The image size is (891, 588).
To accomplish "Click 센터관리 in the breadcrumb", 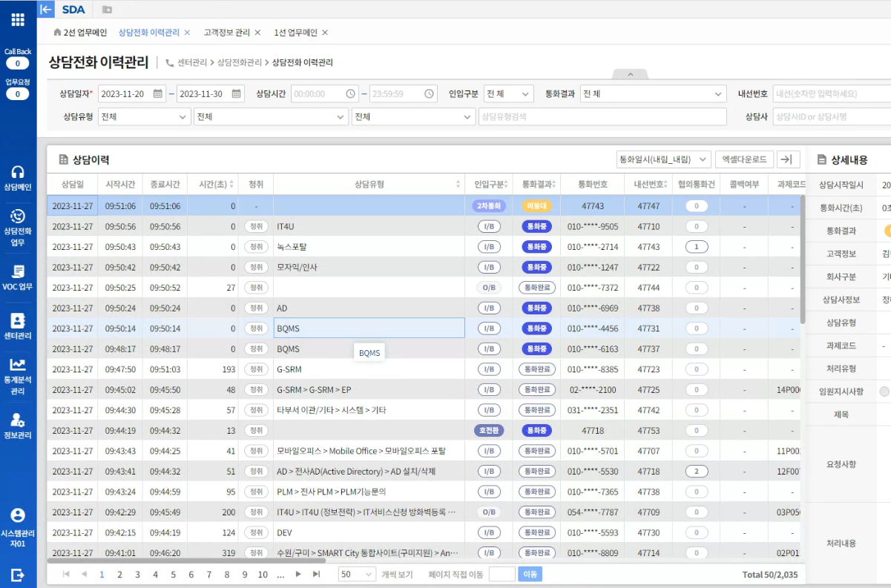I will (192, 63).
